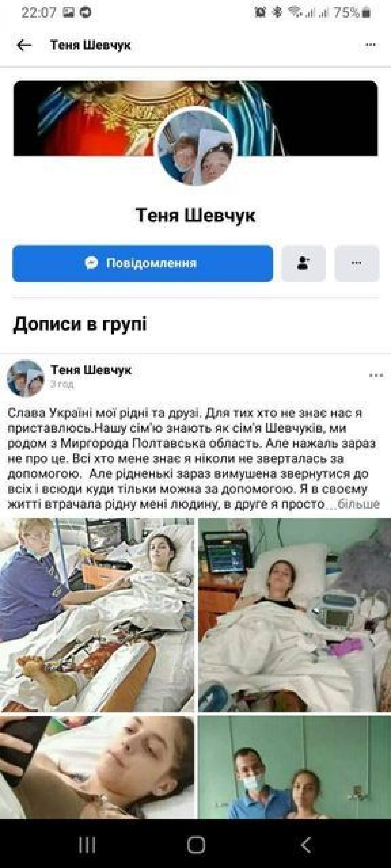Open the post three-dot options menu

[x=376, y=376]
